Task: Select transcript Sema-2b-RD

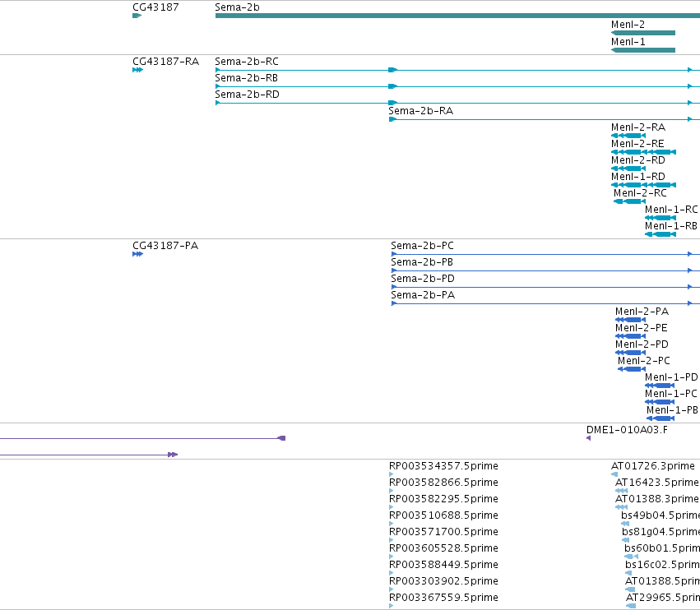Action: pos(247,95)
